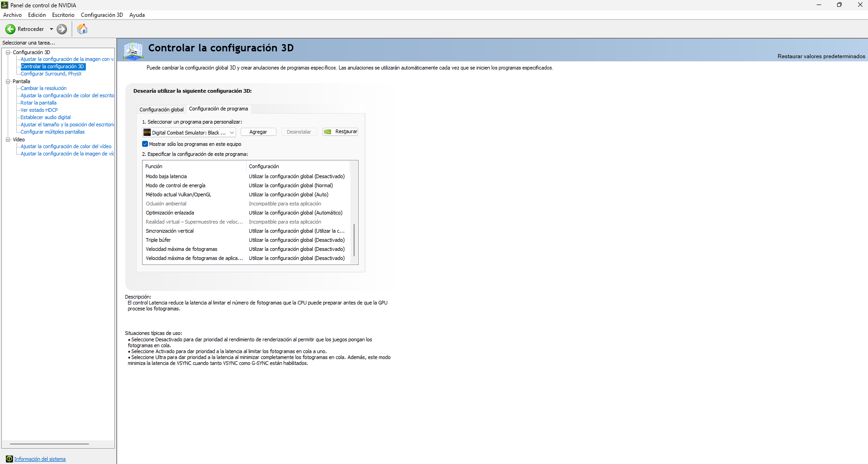Select the Velocidad máxima de fotogramas row
Image resolution: width=868 pixels, height=464 pixels.
click(x=247, y=249)
